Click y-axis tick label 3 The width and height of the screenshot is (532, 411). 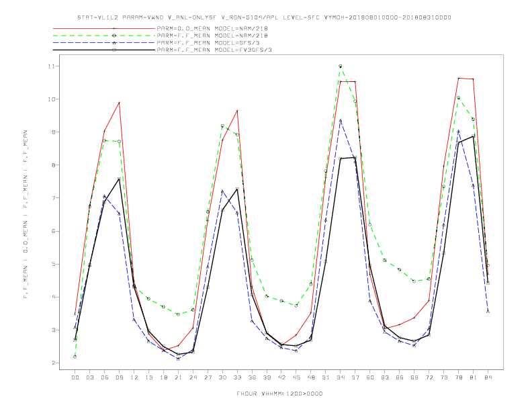point(53,330)
